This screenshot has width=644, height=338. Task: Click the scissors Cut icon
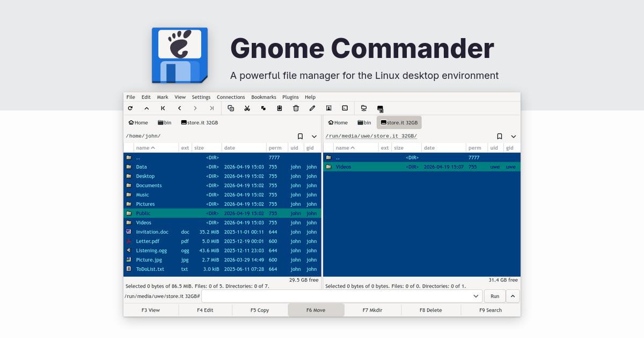[247, 108]
